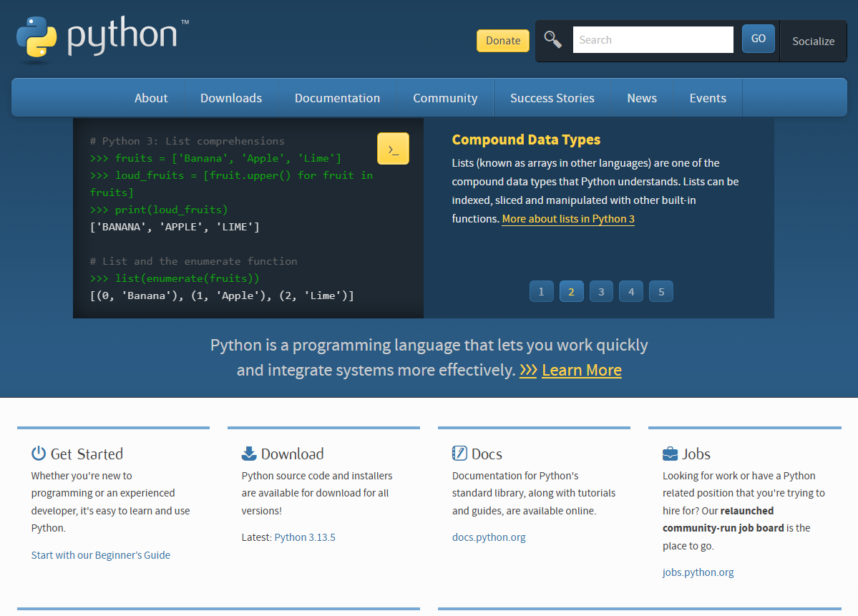Viewport: 858px width, 616px height.
Task: Open the interactive shell via yellow launcher
Action: (393, 148)
